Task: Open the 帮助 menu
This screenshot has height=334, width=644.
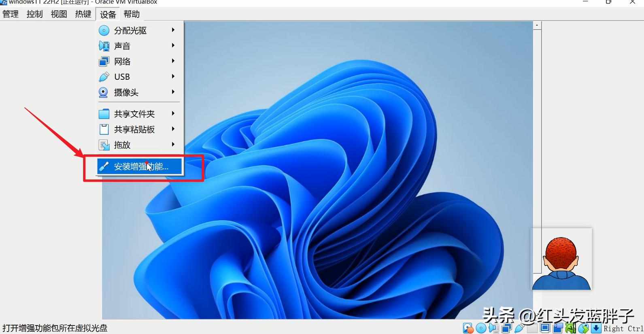Action: tap(132, 14)
